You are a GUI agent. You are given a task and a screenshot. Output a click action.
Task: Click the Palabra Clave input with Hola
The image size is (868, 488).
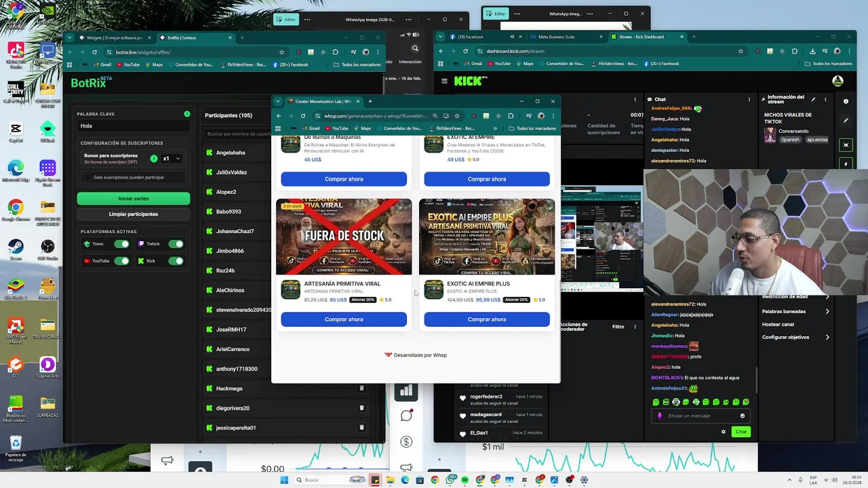[134, 126]
